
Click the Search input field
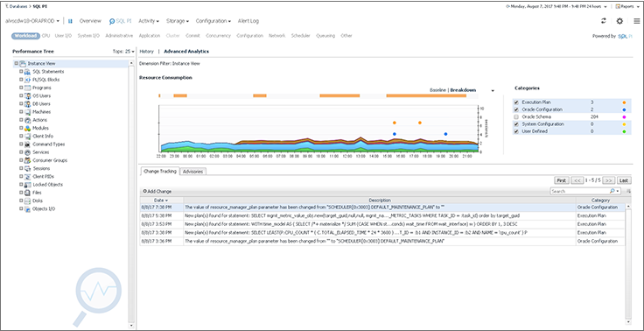pyautogui.click(x=579, y=191)
